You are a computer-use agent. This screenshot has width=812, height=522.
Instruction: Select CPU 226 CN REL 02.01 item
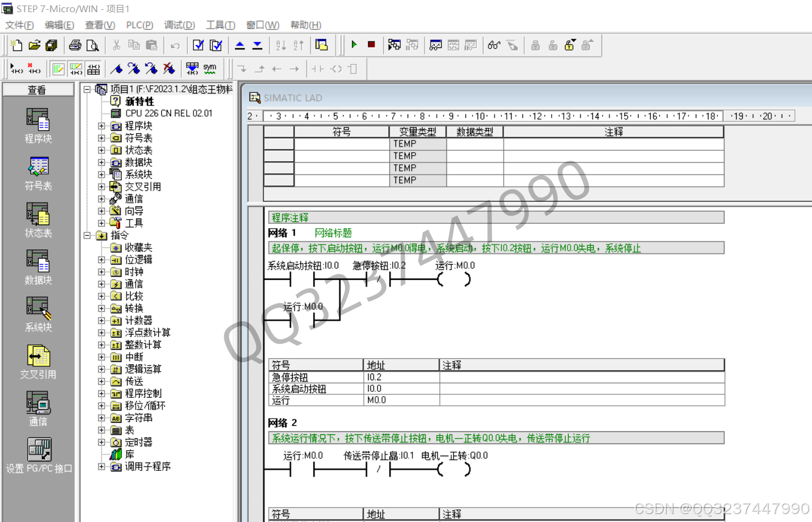click(168, 113)
